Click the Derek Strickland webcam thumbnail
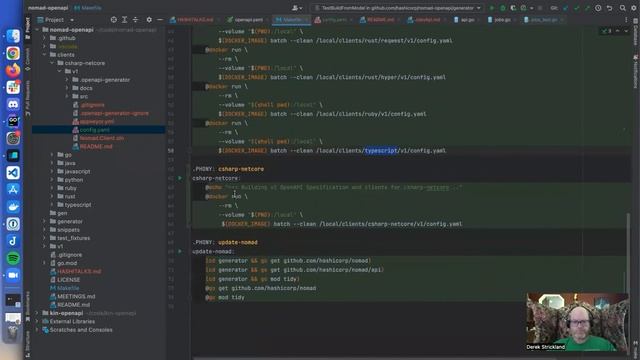 (x=577, y=322)
